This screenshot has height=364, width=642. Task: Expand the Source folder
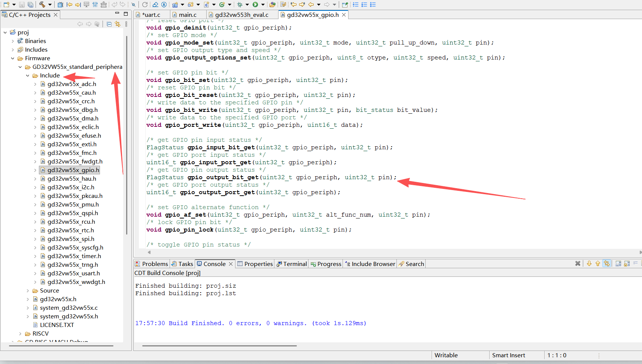28,291
